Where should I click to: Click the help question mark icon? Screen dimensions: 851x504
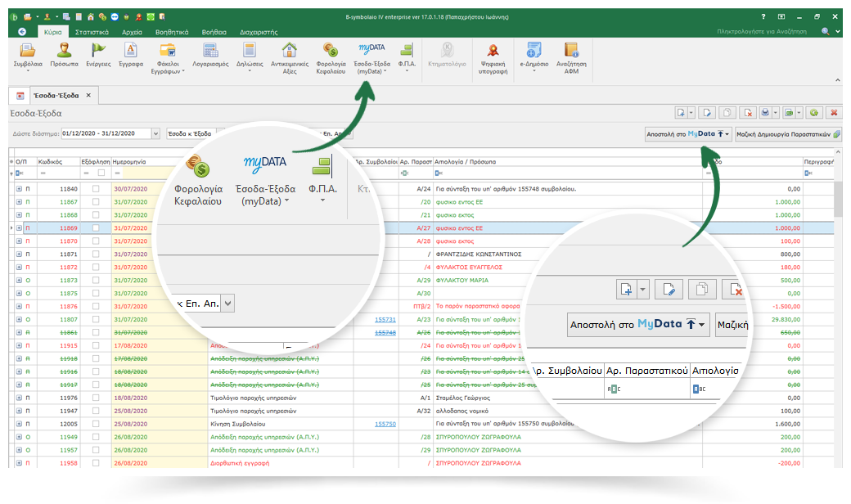tap(763, 17)
